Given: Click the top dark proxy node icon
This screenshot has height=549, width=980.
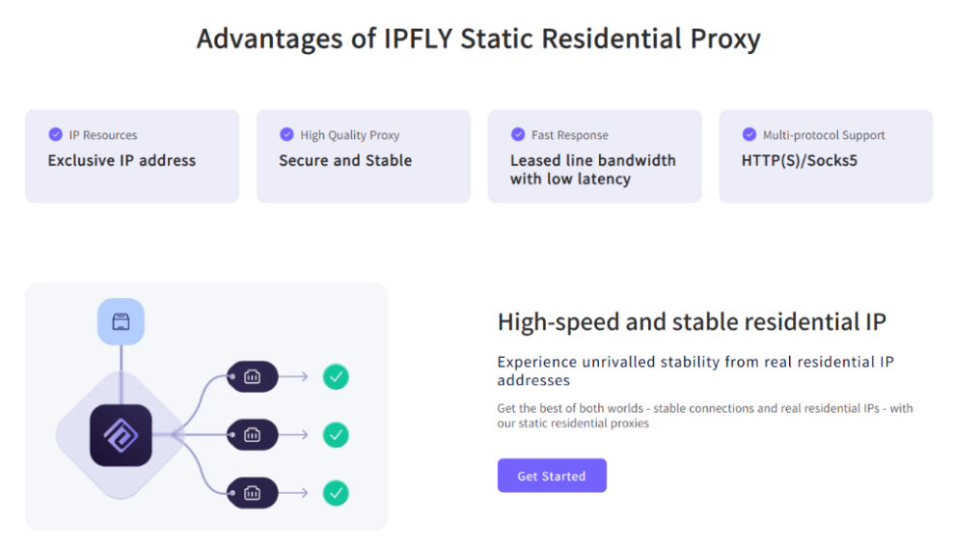Looking at the screenshot, I should 252,376.
